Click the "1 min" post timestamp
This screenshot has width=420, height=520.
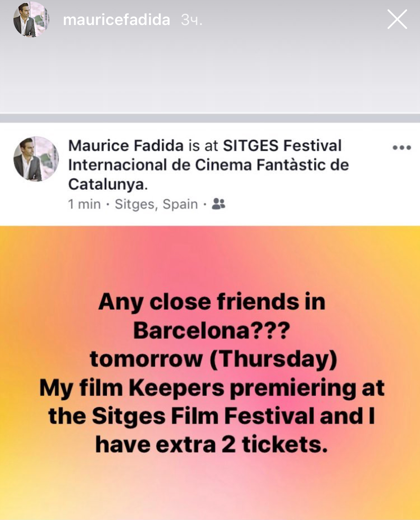click(x=84, y=204)
